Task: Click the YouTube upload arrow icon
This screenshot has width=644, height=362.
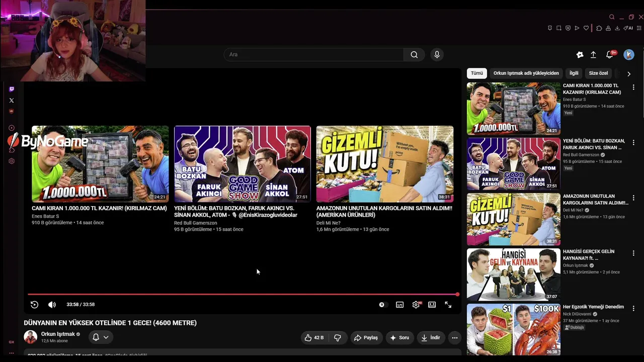Action: click(x=593, y=55)
